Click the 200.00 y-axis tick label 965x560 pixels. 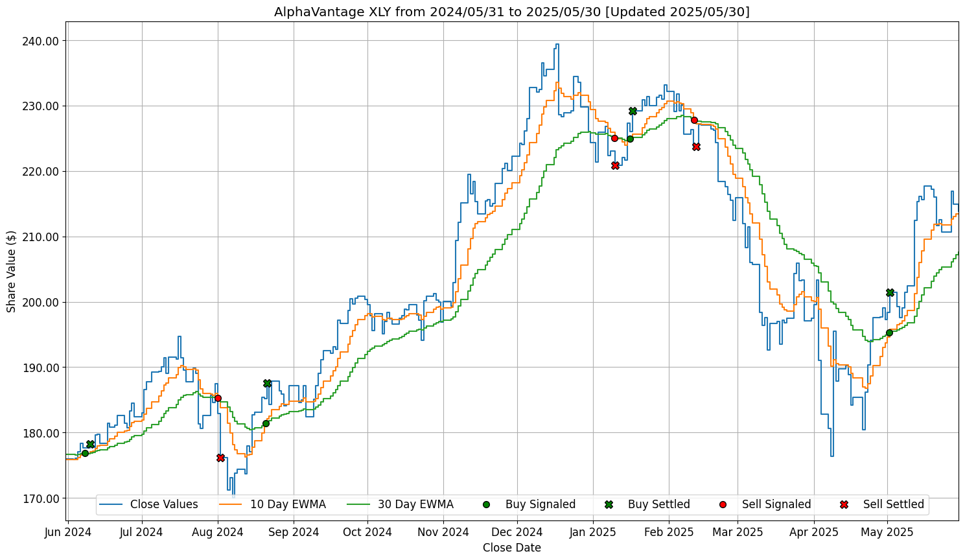pos(40,303)
